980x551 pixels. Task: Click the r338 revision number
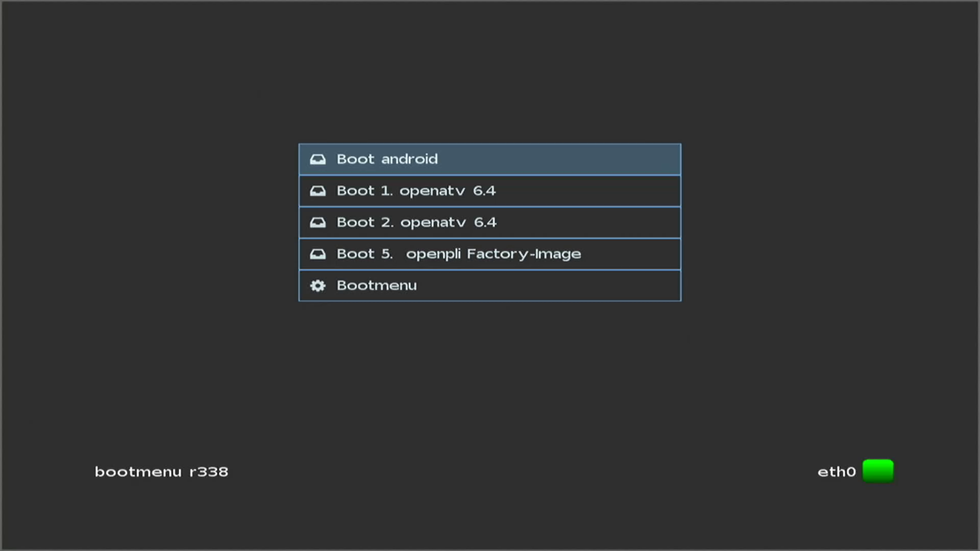point(209,472)
